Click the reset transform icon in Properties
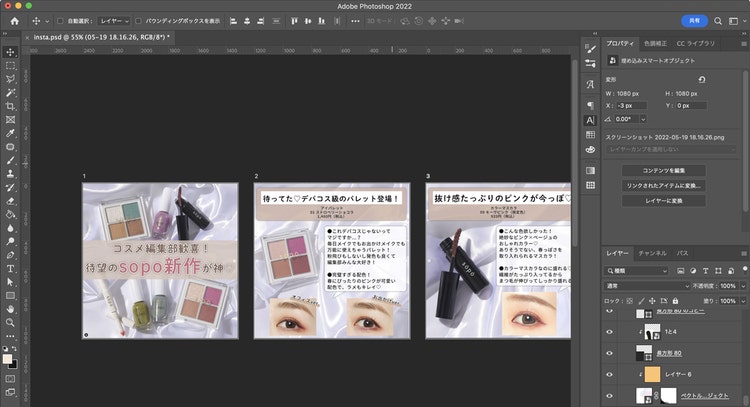The width and height of the screenshot is (750, 407). [702, 79]
